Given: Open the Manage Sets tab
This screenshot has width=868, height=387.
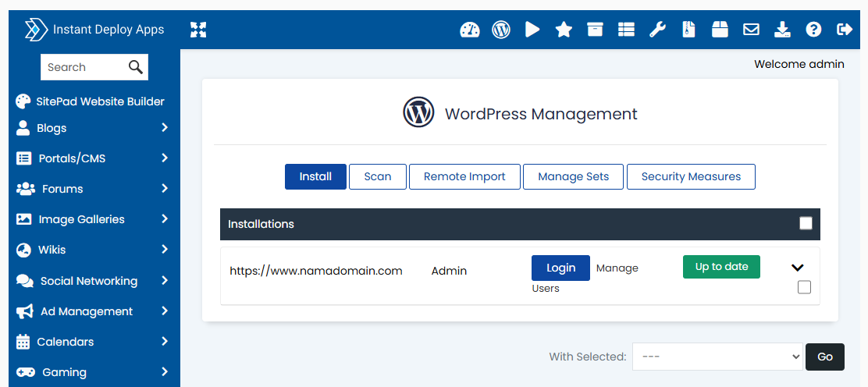Looking at the screenshot, I should [x=574, y=176].
